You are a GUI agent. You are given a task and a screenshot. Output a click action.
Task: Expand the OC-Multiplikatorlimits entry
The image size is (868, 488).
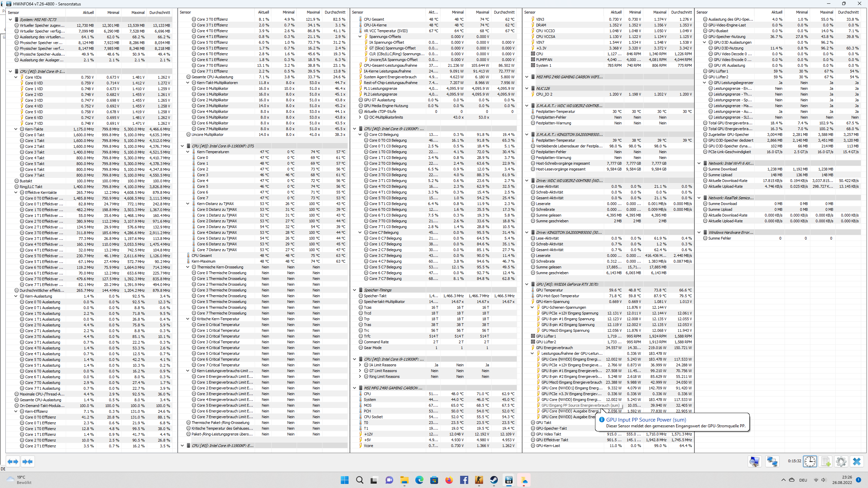[360, 117]
